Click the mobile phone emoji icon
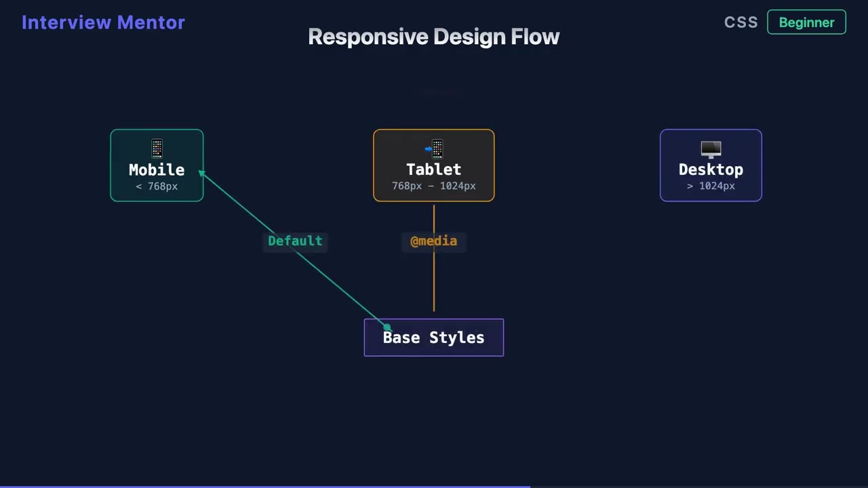 pyautogui.click(x=157, y=148)
